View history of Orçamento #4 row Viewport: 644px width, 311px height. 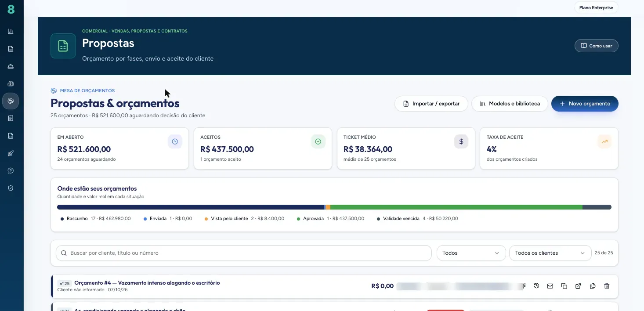pyautogui.click(x=536, y=286)
